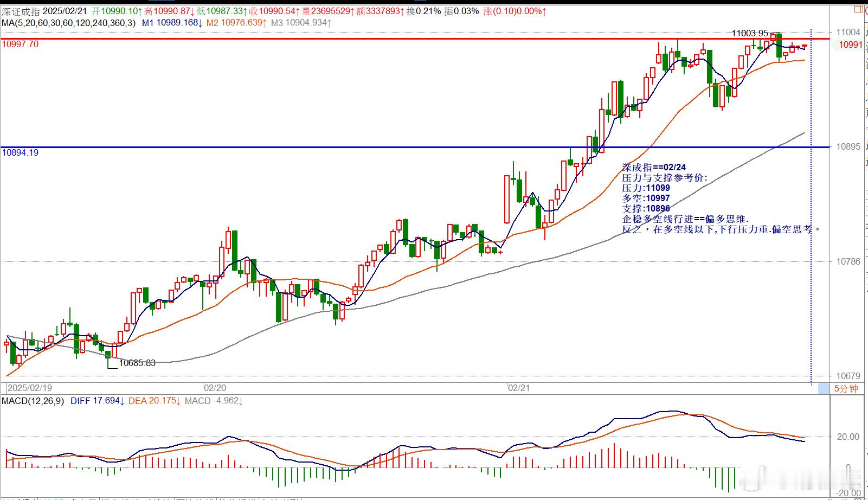Click the 深证成指 index name in header
Viewport: 868px width, 500px height.
(20, 11)
